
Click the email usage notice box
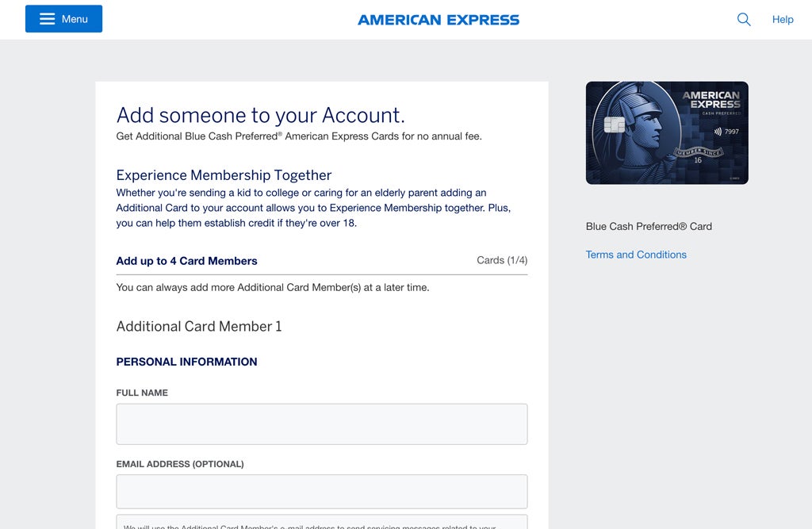(x=321, y=523)
